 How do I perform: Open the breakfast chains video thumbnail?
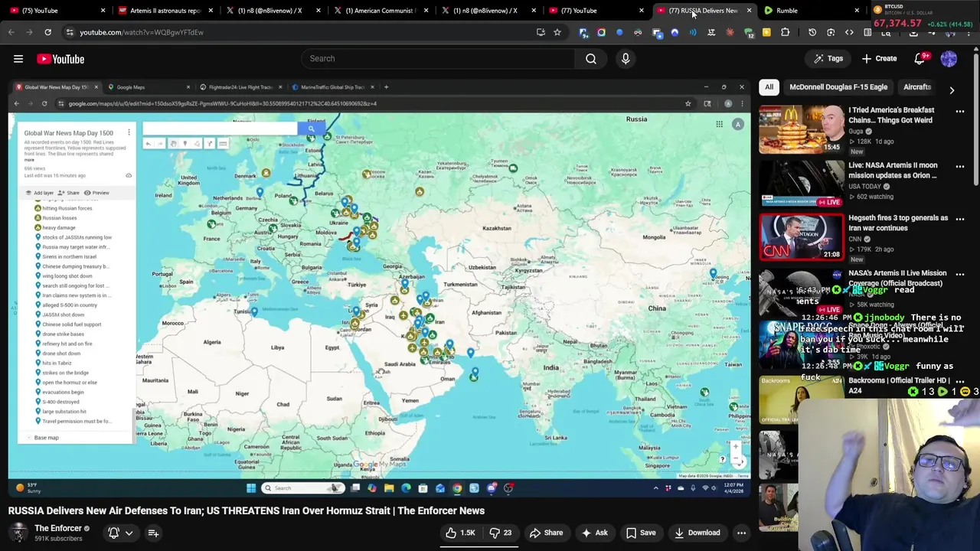click(x=801, y=129)
